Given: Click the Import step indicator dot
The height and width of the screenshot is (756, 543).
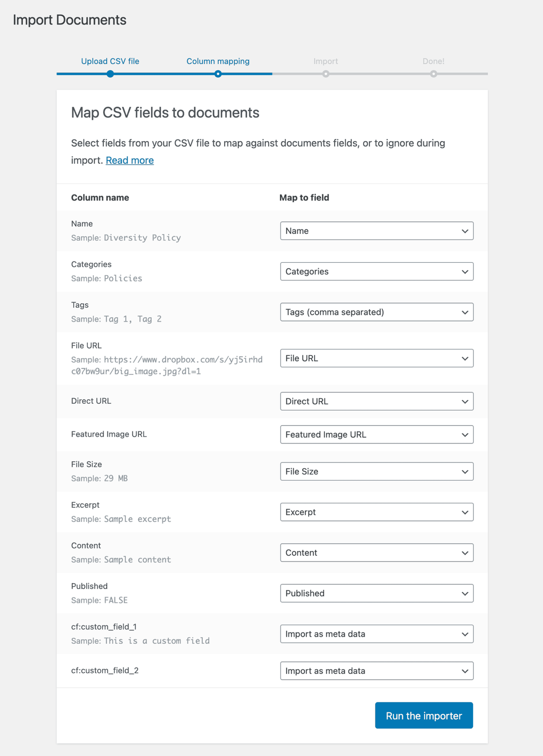Looking at the screenshot, I should tap(326, 74).
